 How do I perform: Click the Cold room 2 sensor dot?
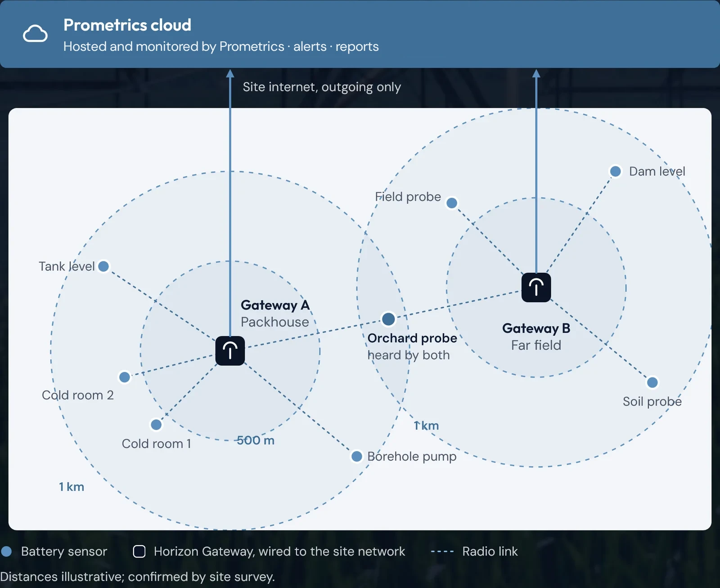click(x=125, y=377)
